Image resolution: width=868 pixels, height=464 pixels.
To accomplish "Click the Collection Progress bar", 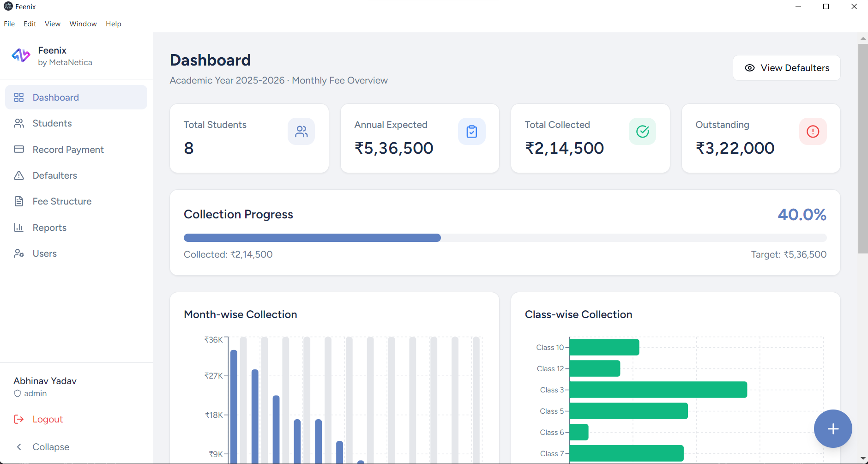I will [x=505, y=238].
